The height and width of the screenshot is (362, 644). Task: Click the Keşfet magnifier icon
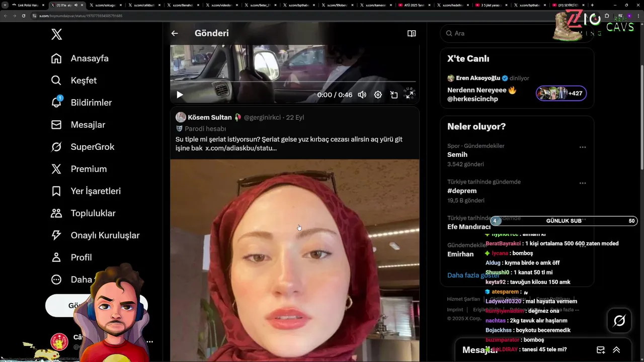click(56, 80)
